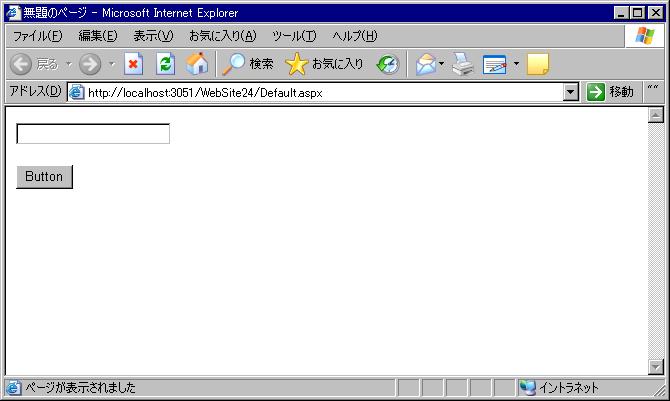Click the scrollbar up arrow
The height and width of the screenshot is (401, 670).
[655, 115]
